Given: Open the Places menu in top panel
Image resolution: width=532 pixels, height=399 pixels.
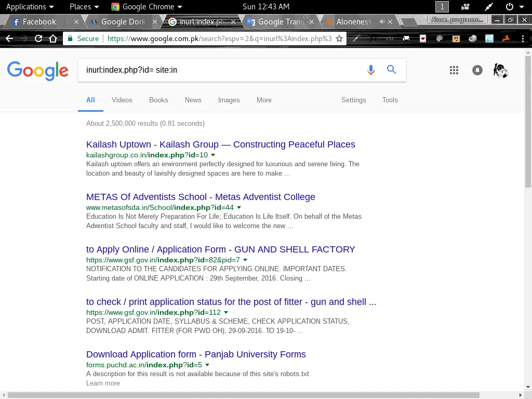Looking at the screenshot, I should 84,7.
